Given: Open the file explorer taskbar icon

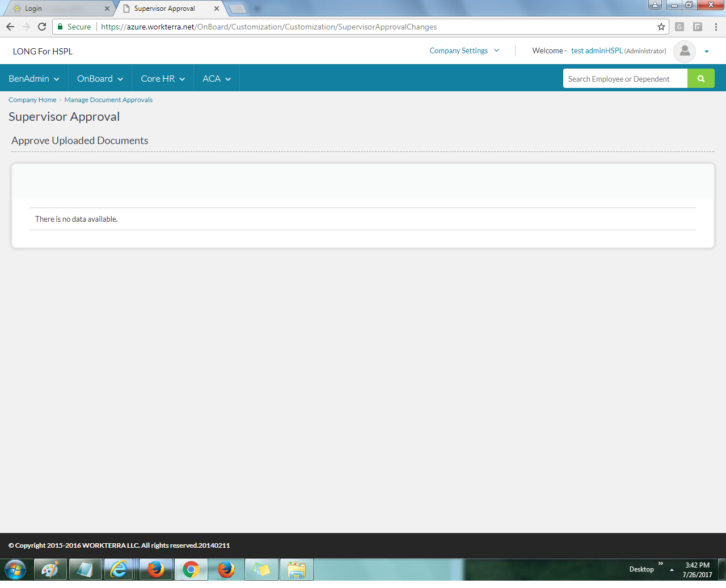Looking at the screenshot, I should coord(296,569).
